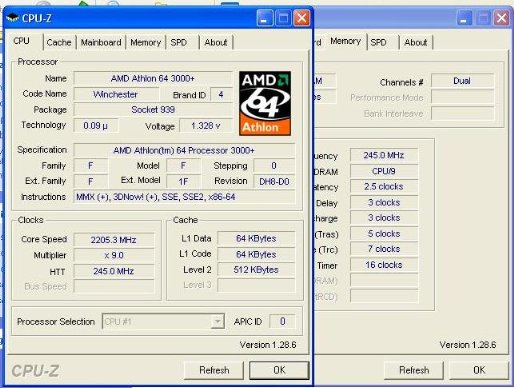Click the CPU #1 combo box
Image resolution: width=514 pixels, height=388 pixels.
(x=163, y=321)
